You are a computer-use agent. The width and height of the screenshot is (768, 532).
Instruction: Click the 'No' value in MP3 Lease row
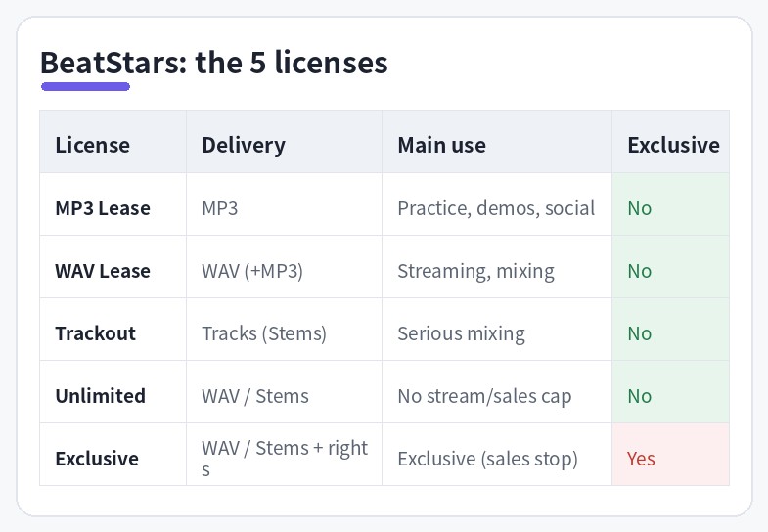click(x=640, y=208)
